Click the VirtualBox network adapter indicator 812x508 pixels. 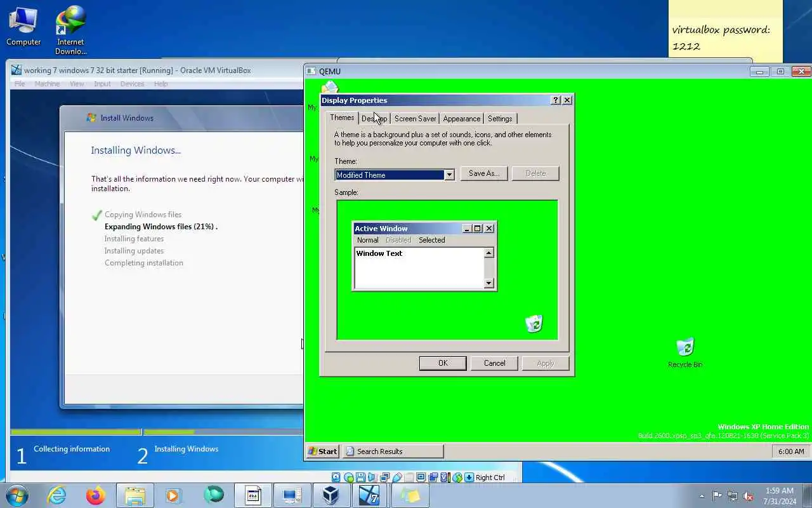[385, 478]
